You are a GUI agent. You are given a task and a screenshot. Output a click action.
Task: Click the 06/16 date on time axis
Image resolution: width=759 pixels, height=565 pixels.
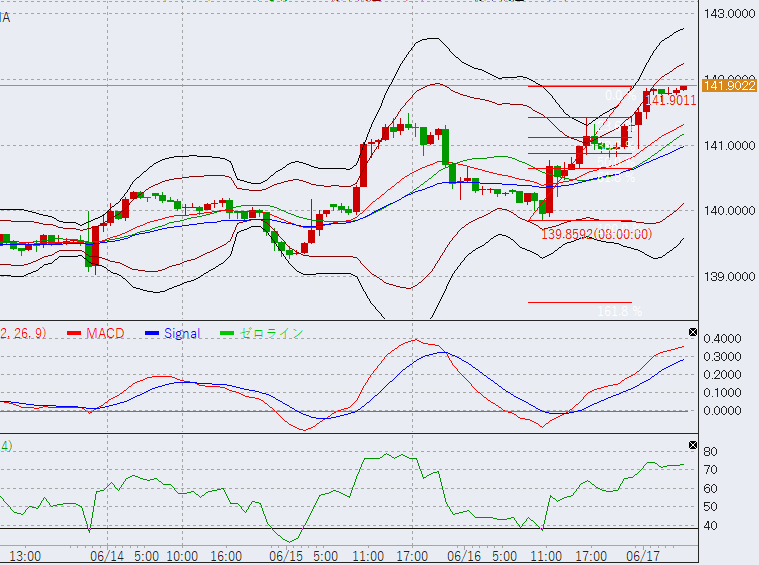pyautogui.click(x=465, y=555)
